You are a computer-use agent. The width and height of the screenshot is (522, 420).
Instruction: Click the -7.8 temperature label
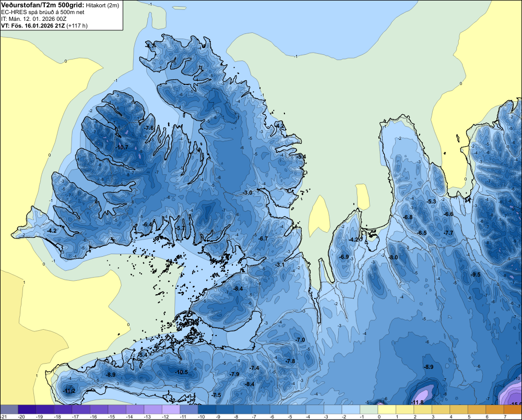tap(290, 361)
